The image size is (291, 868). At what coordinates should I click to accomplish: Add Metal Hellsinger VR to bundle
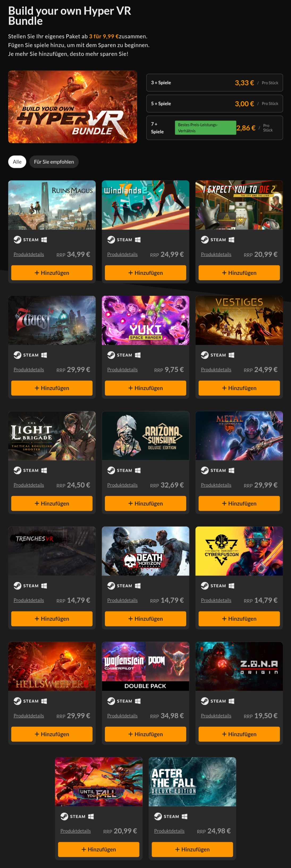(x=239, y=503)
